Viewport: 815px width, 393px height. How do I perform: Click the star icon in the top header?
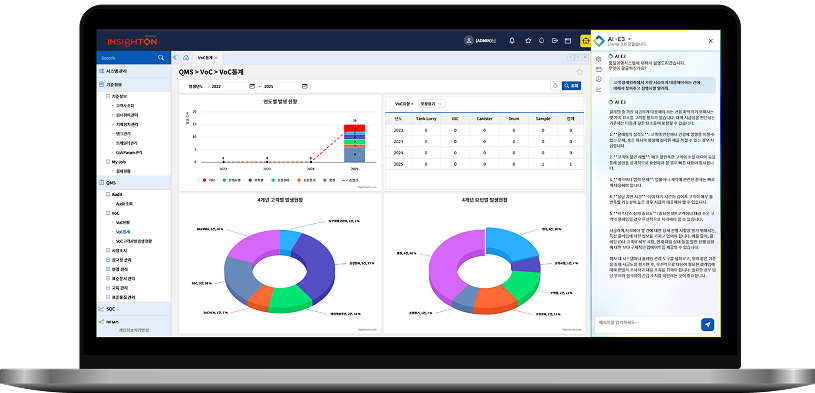[528, 41]
